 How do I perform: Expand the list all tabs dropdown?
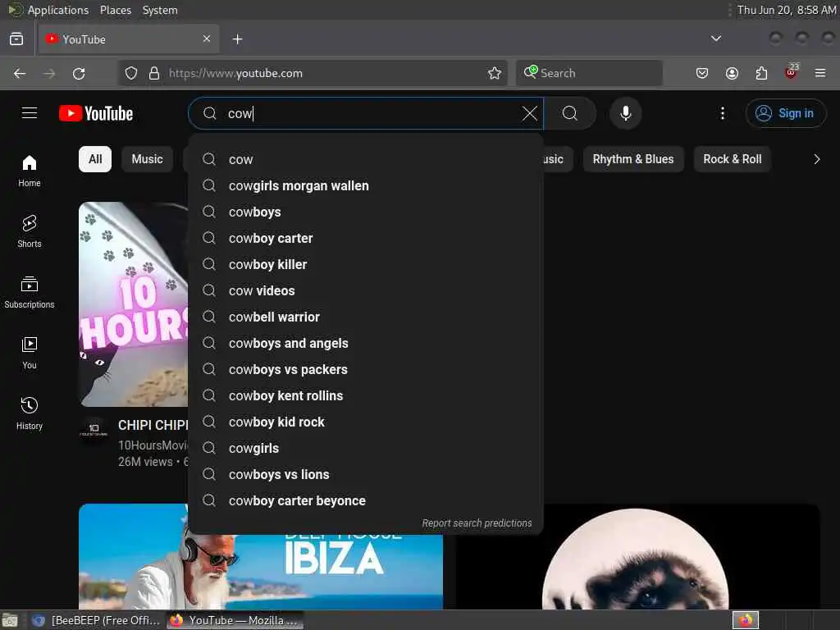coord(715,39)
